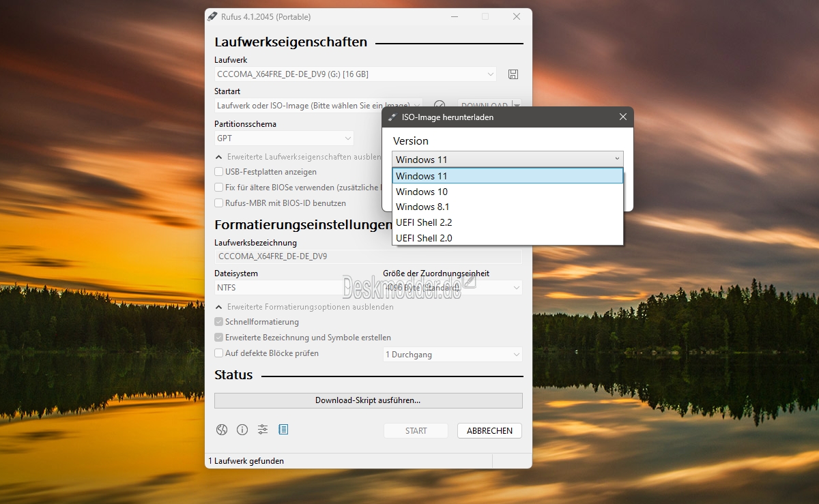This screenshot has width=819, height=504.
Task: Select Windows 8.1 in version list
Action: (508, 207)
